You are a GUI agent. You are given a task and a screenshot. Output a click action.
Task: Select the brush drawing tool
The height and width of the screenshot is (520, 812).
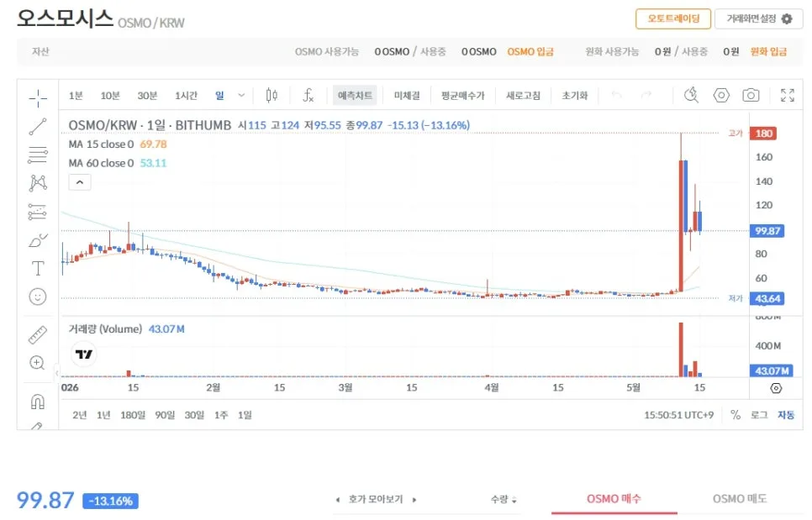pyautogui.click(x=38, y=240)
